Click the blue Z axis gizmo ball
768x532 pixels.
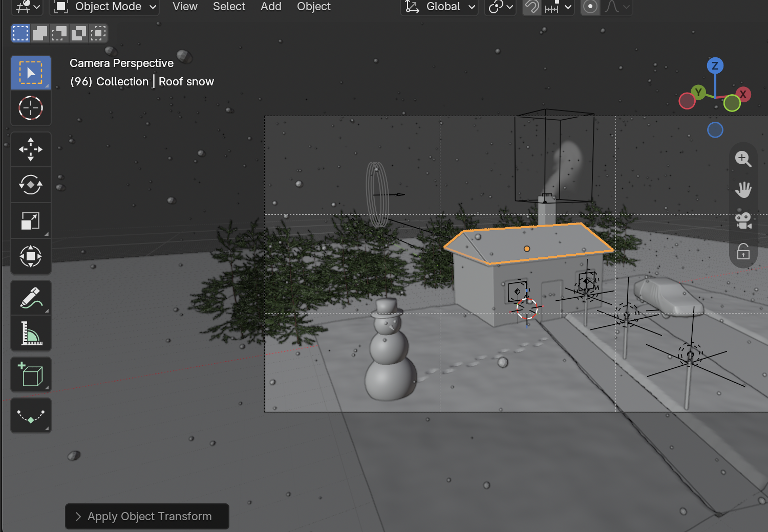pyautogui.click(x=715, y=65)
